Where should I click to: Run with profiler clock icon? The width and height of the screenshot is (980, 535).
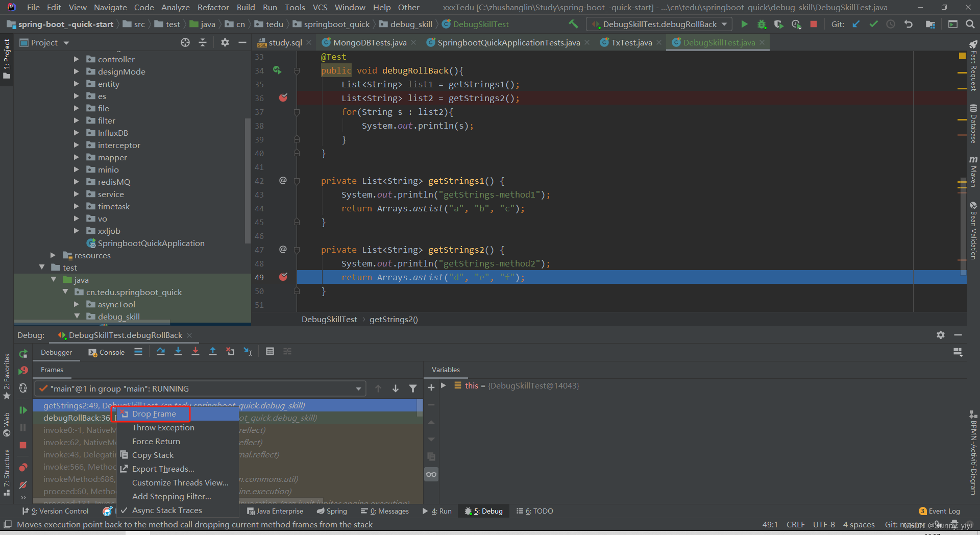(796, 24)
